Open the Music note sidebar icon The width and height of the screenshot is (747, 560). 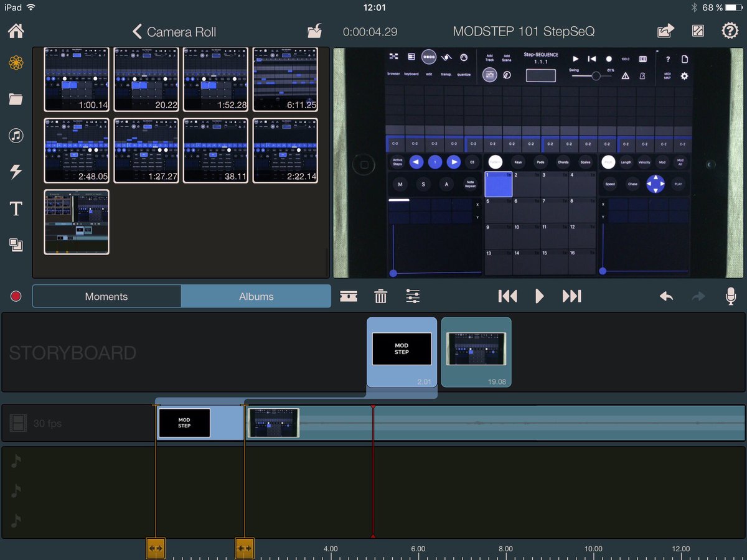tap(16, 136)
